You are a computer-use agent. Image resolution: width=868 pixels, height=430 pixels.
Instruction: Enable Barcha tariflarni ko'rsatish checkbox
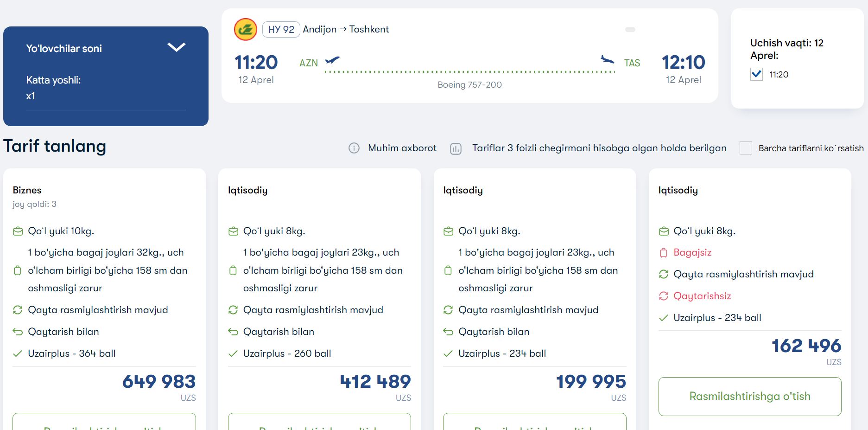[x=746, y=148]
